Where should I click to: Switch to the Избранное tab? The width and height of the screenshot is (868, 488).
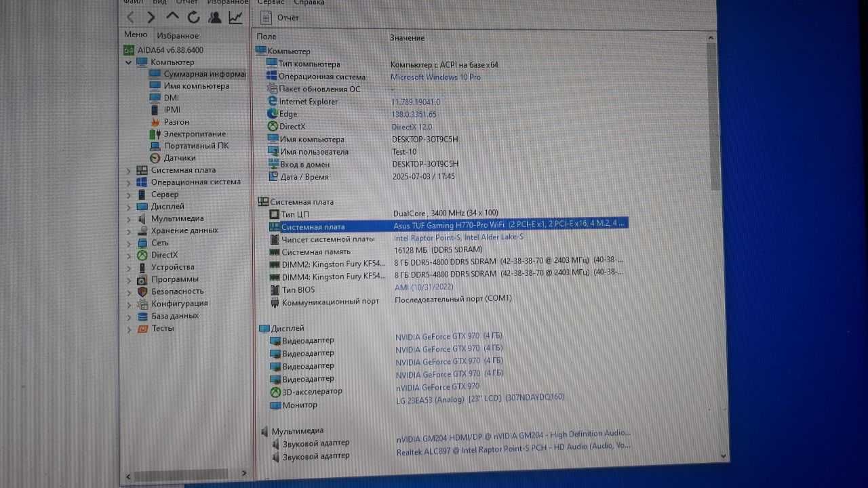pyautogui.click(x=178, y=35)
